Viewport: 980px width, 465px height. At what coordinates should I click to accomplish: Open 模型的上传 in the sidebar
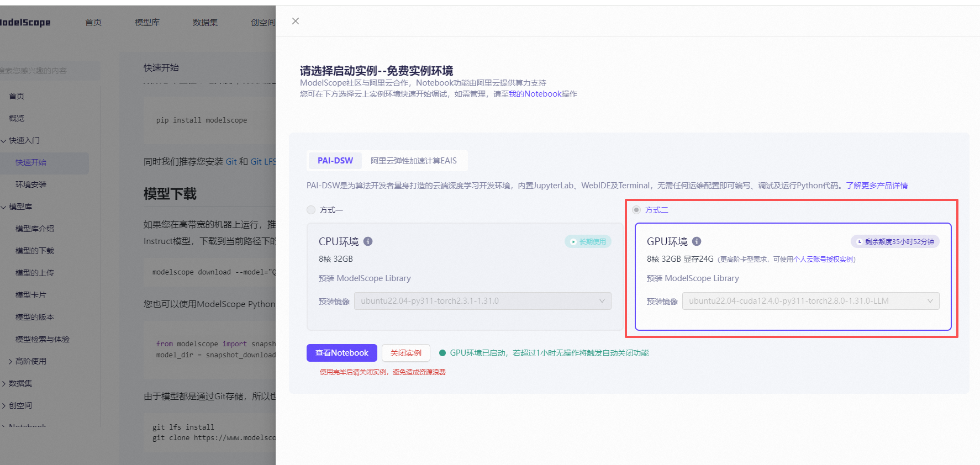click(35, 273)
